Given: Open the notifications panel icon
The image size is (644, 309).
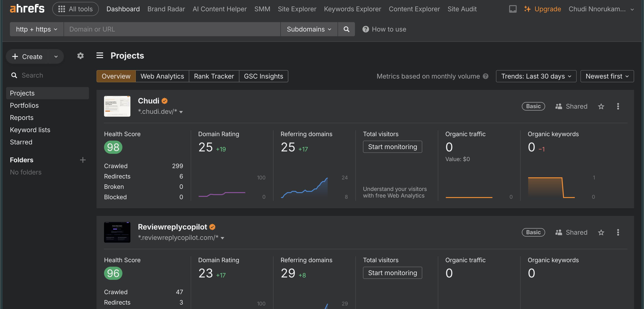Looking at the screenshot, I should tap(512, 9).
